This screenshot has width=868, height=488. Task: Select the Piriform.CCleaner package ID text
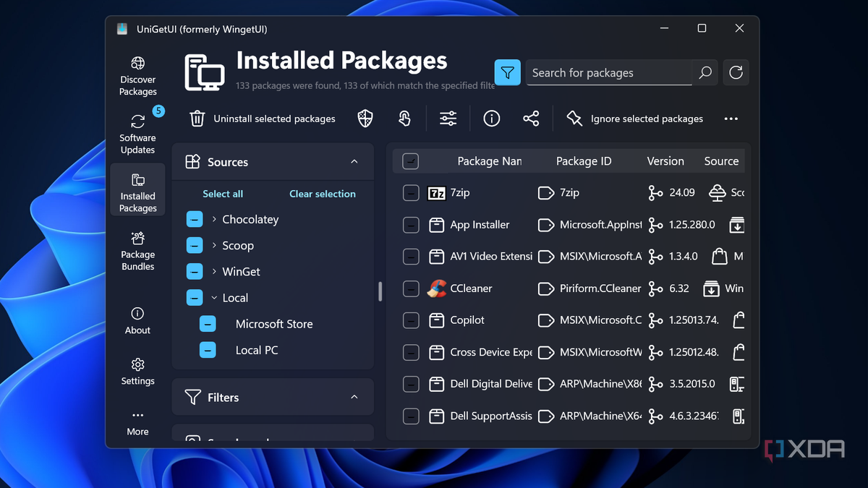tap(600, 288)
